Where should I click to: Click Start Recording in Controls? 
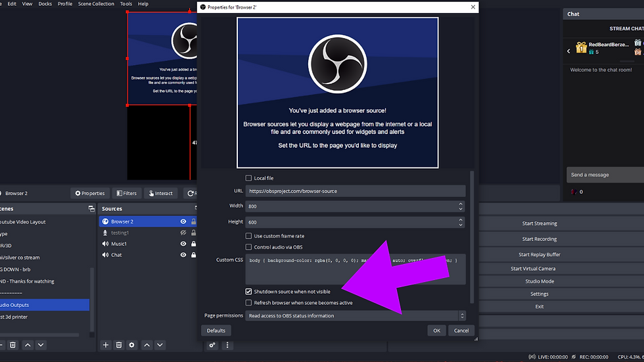point(540,239)
